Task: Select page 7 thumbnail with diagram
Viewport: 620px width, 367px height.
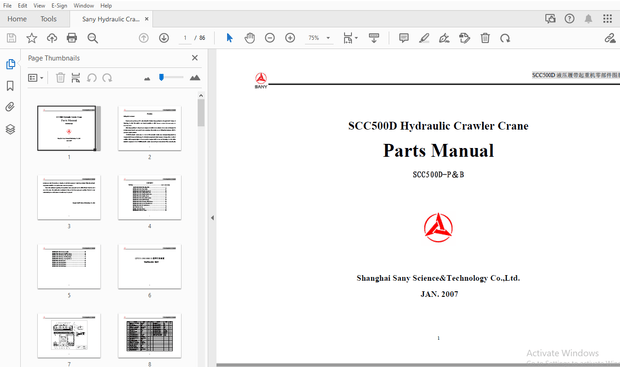Action: (69, 336)
